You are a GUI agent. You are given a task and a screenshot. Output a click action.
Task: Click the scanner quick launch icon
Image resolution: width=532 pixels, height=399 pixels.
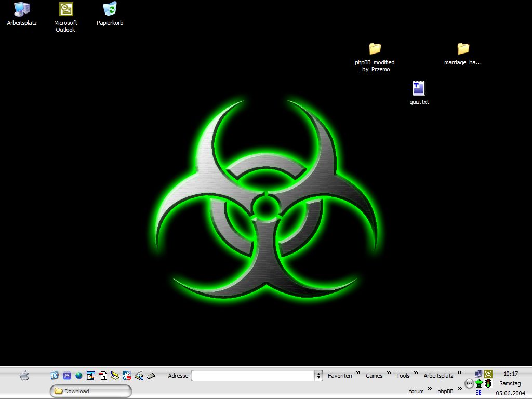pos(139,376)
